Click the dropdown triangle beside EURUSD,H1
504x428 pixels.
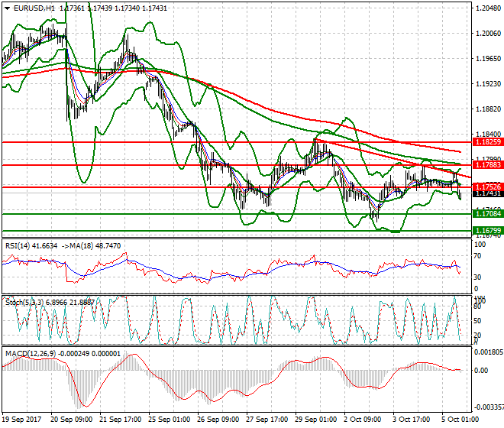5,7
